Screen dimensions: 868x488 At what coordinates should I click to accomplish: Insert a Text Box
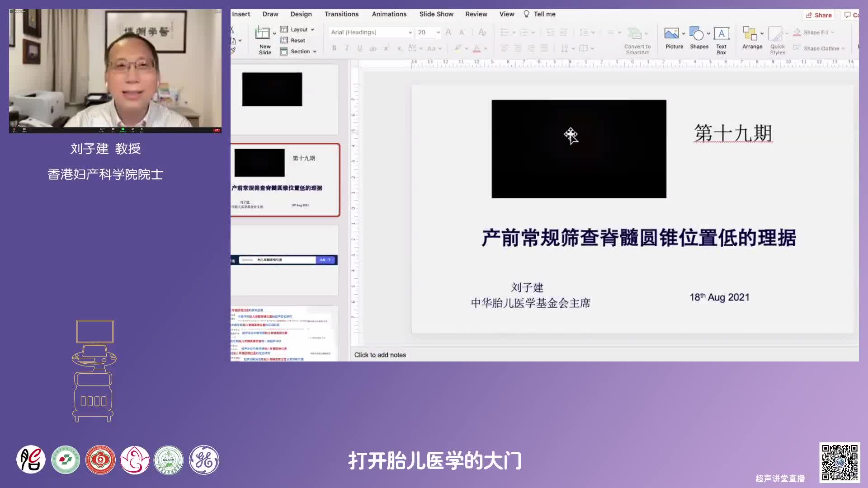[x=721, y=33]
